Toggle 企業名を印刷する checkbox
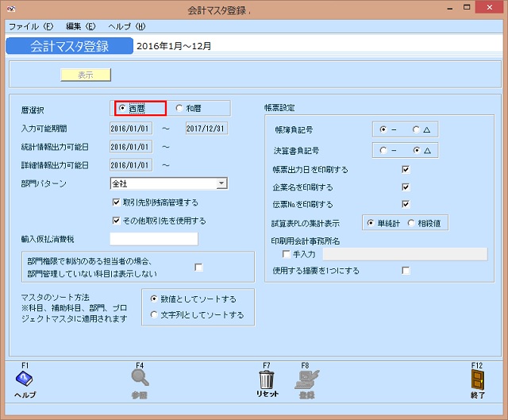This screenshot has width=508, height=420. point(406,187)
